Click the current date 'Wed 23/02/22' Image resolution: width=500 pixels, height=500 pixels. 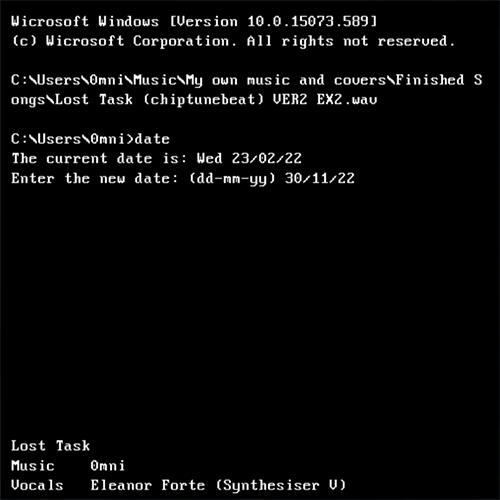249,159
